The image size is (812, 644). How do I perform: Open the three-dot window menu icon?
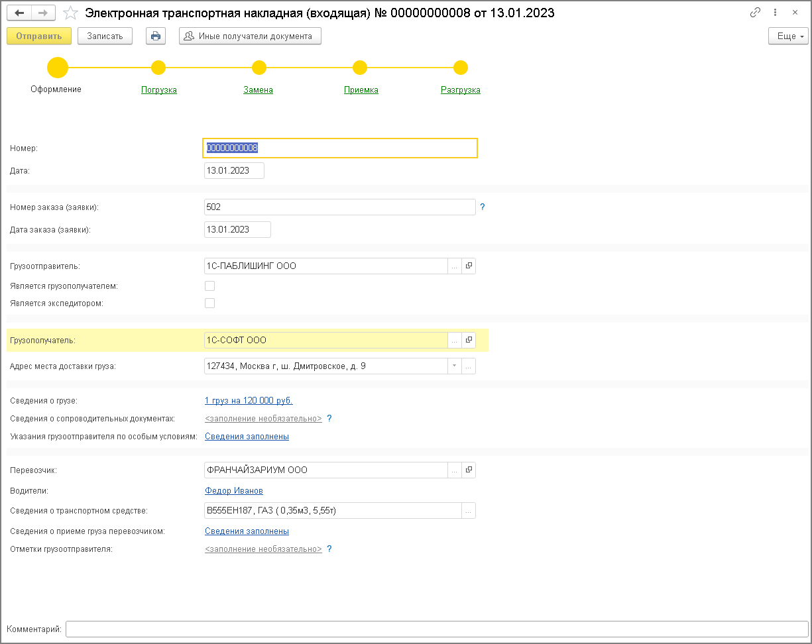point(775,13)
